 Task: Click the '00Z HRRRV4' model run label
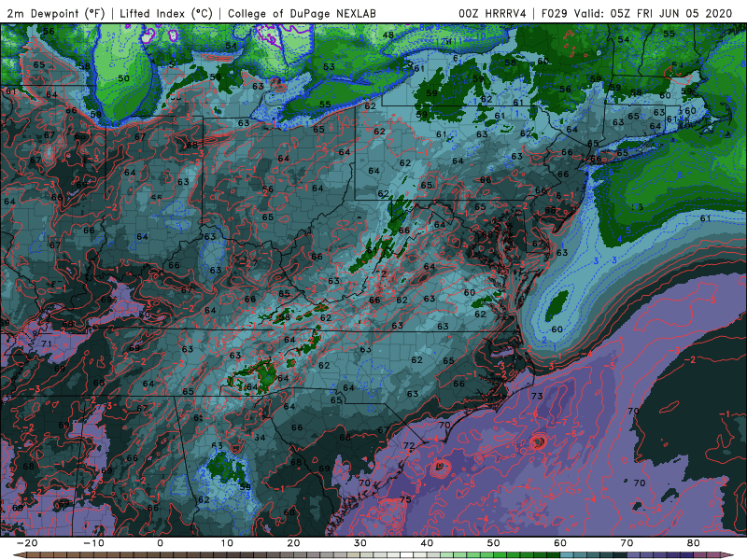[492, 14]
